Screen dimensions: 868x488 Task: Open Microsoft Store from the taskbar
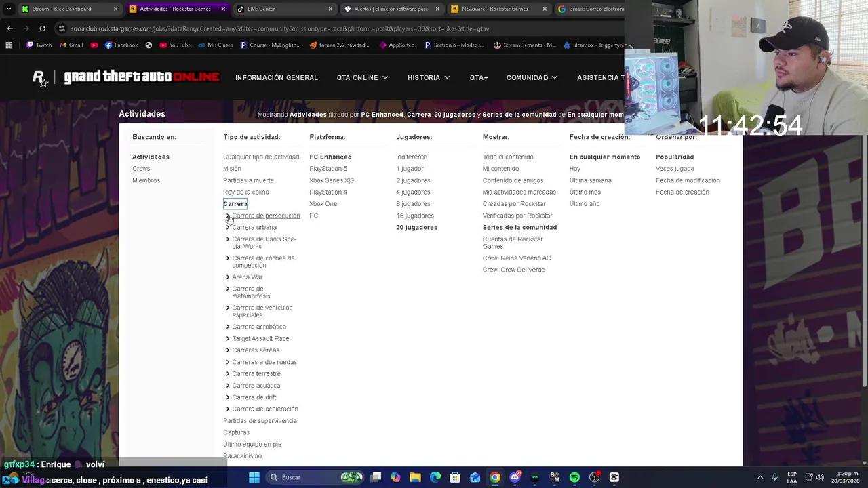(x=455, y=477)
